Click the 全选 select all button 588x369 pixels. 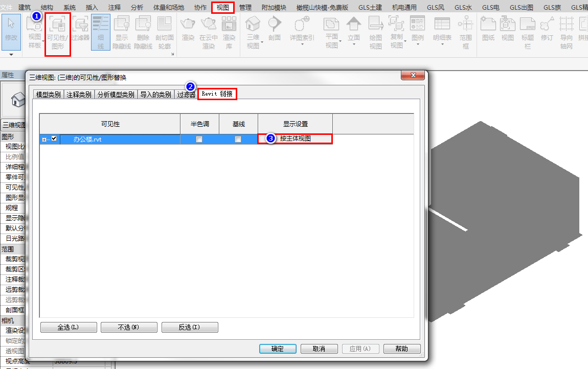coord(69,328)
